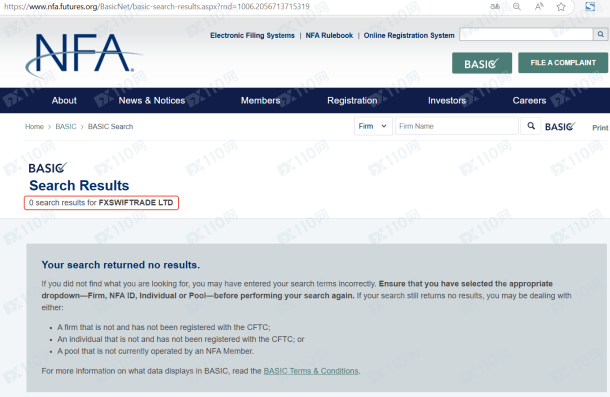Open the Members menu
610x397 pixels.
pyautogui.click(x=260, y=100)
